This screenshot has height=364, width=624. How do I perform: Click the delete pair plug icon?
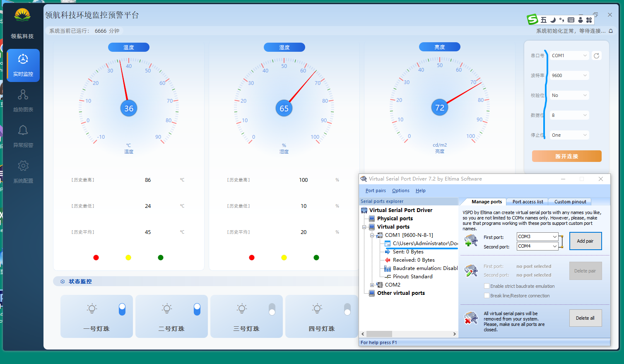click(471, 271)
